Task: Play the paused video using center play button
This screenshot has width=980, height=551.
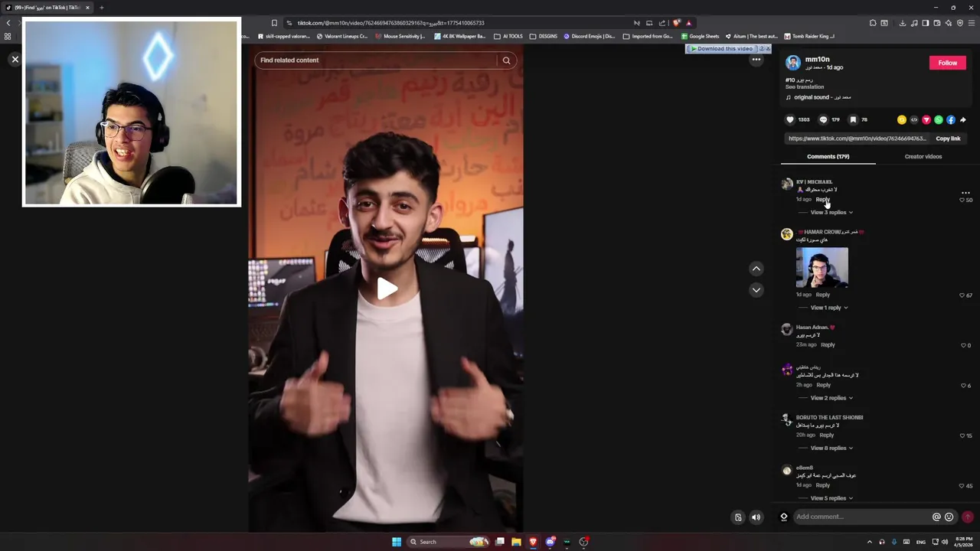Action: point(386,289)
